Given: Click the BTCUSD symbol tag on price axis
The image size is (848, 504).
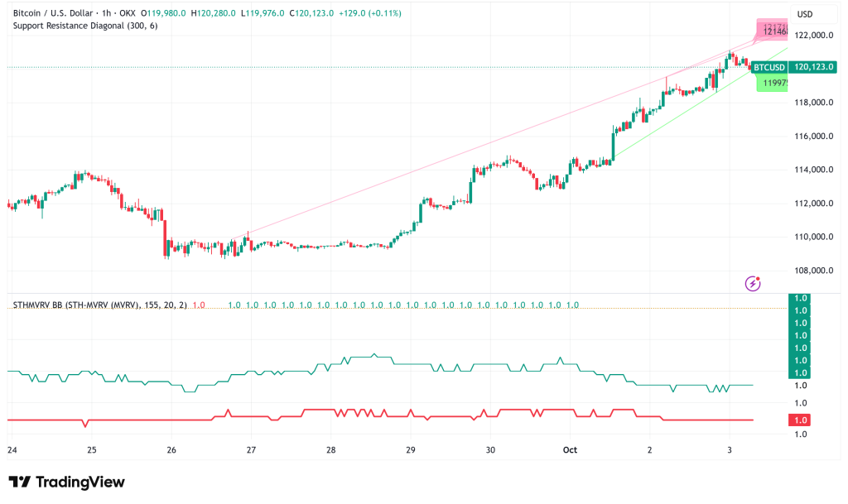Looking at the screenshot, I should (x=768, y=67).
